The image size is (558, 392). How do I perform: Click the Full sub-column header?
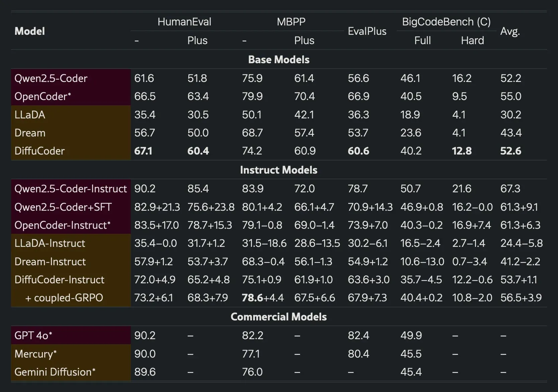pos(422,40)
